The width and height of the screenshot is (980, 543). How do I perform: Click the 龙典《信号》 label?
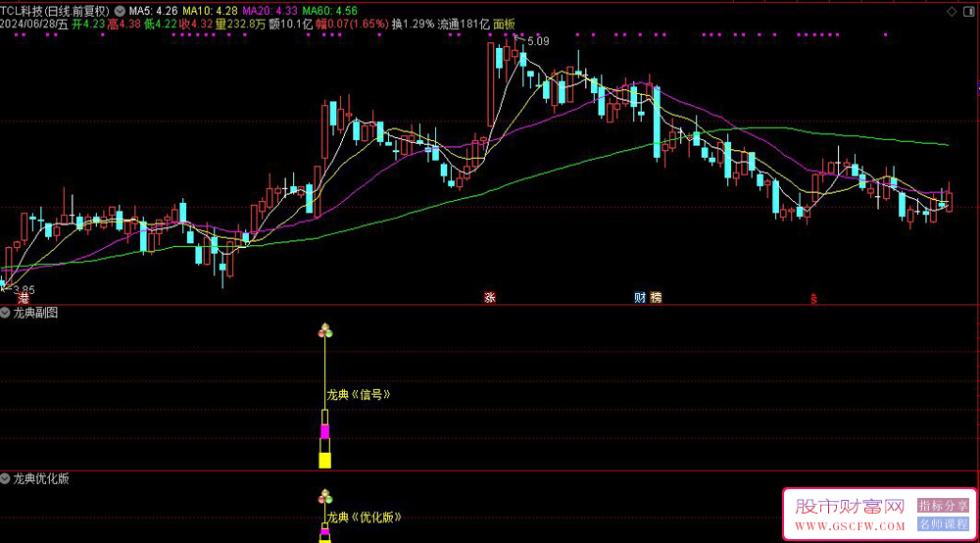(x=359, y=395)
